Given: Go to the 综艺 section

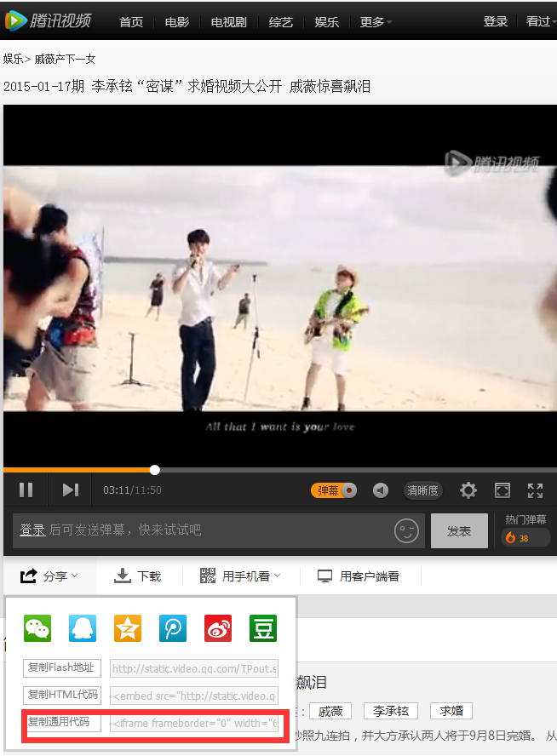Looking at the screenshot, I should point(282,22).
